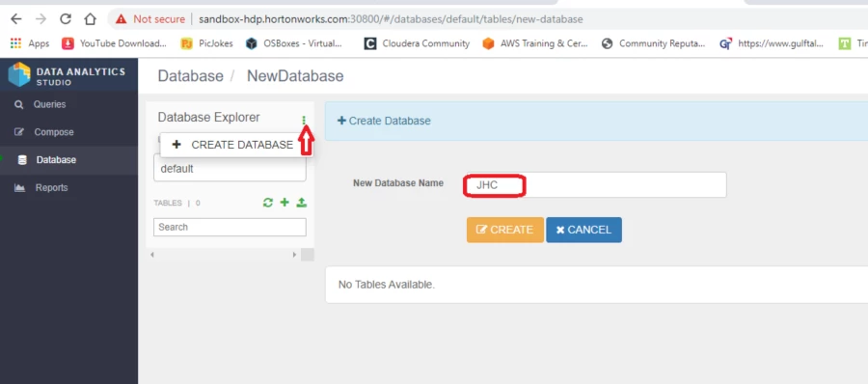Click the Queries magnifier icon
The image size is (868, 384).
pos(19,105)
